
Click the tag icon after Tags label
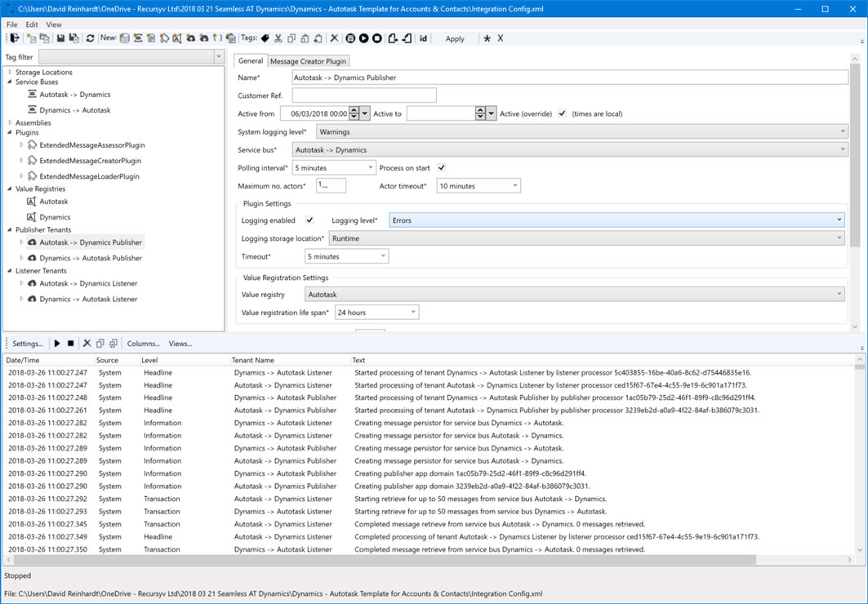coord(265,38)
